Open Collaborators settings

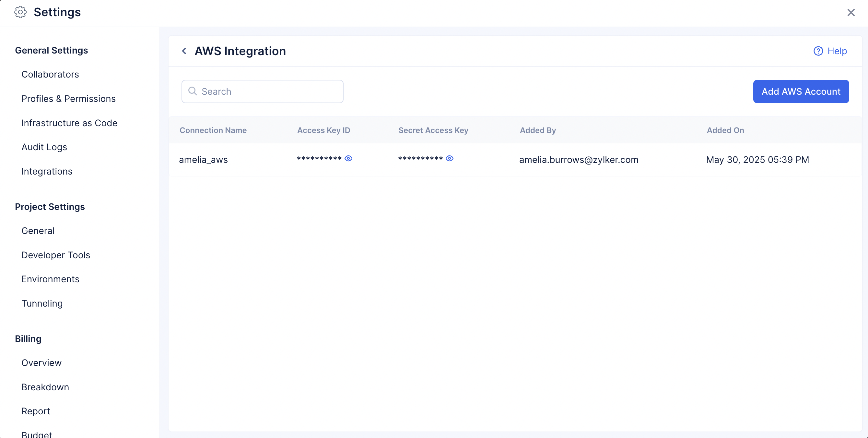pyautogui.click(x=50, y=74)
